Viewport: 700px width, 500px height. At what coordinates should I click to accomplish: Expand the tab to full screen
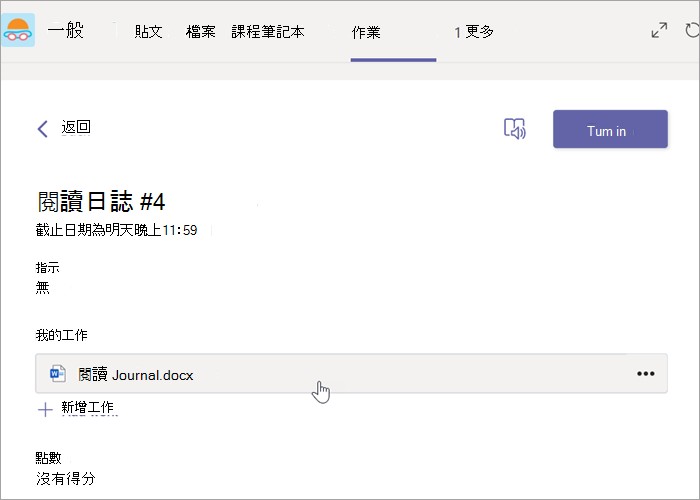(659, 30)
